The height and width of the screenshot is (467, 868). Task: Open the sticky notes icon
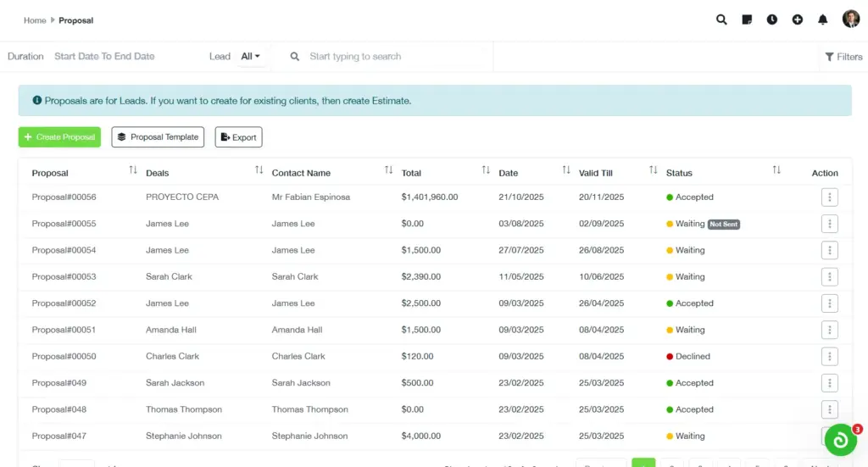(747, 19)
